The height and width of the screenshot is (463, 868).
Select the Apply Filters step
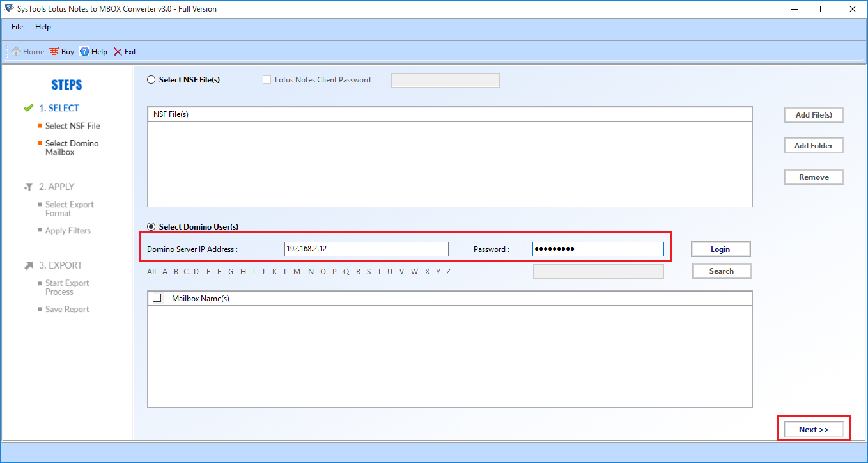(68, 231)
